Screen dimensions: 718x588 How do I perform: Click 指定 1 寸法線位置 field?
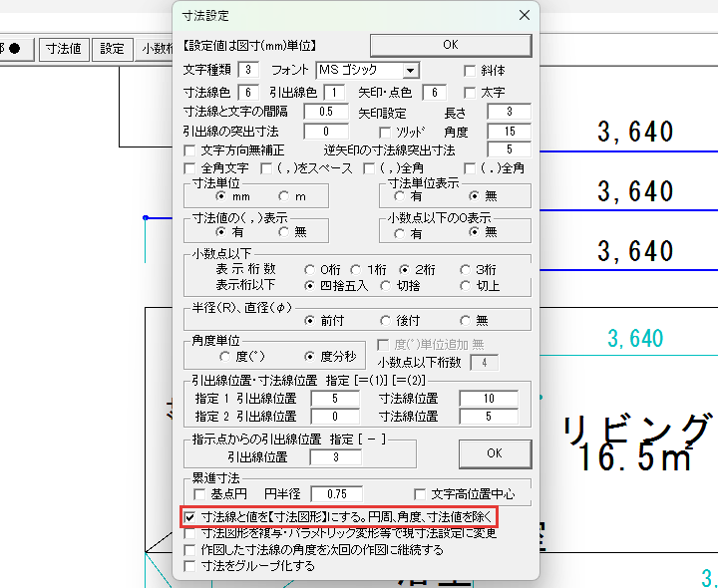489,399
